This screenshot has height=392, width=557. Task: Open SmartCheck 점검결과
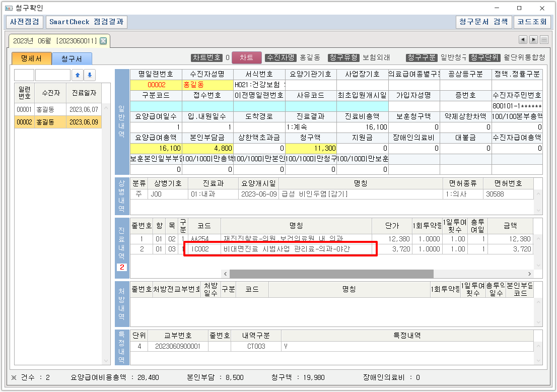coord(87,22)
